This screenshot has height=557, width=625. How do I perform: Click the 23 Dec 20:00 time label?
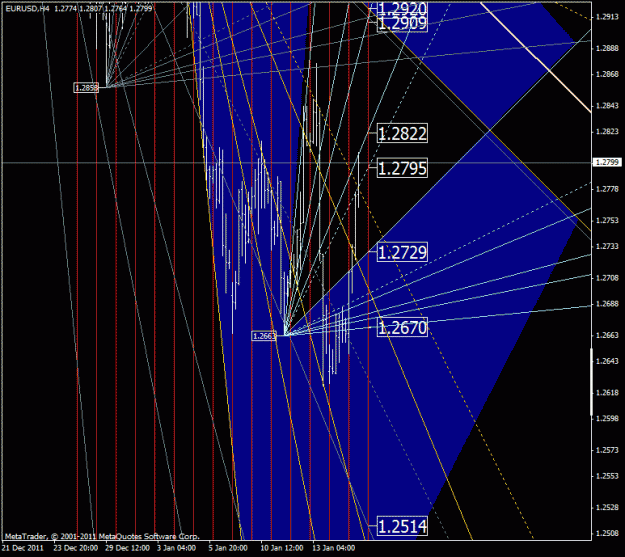click(75, 548)
